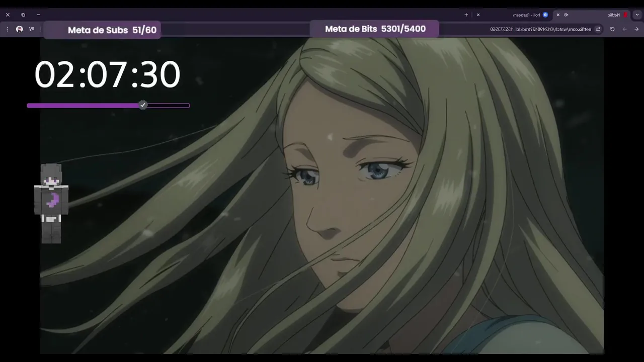Open the tab search dropdown chevron
Viewport: 644px width, 362px height.
(x=637, y=15)
